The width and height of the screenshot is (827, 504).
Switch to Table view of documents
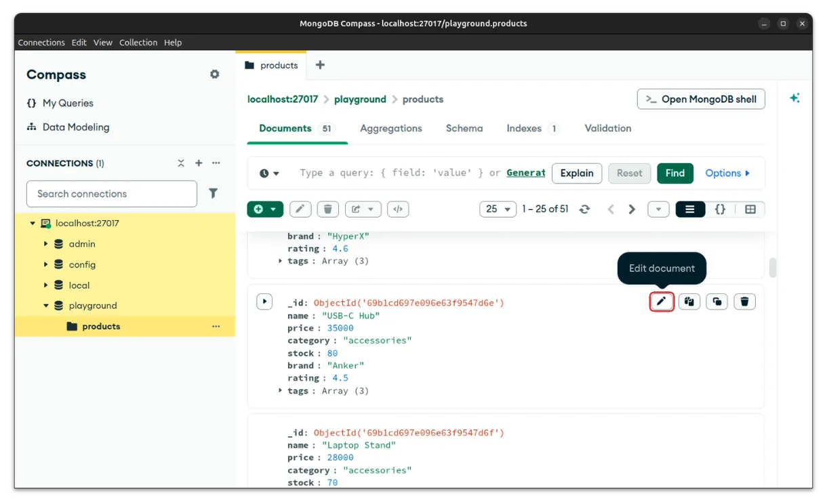(750, 209)
